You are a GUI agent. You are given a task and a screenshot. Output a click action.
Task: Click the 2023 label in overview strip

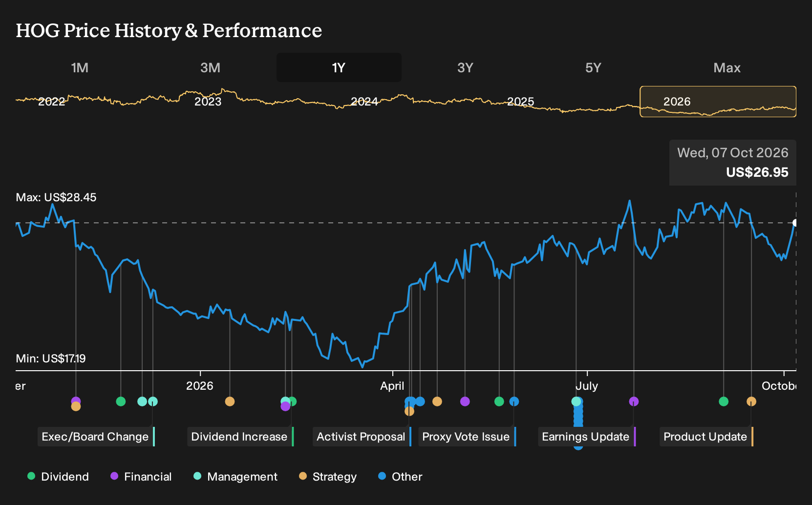tap(208, 102)
